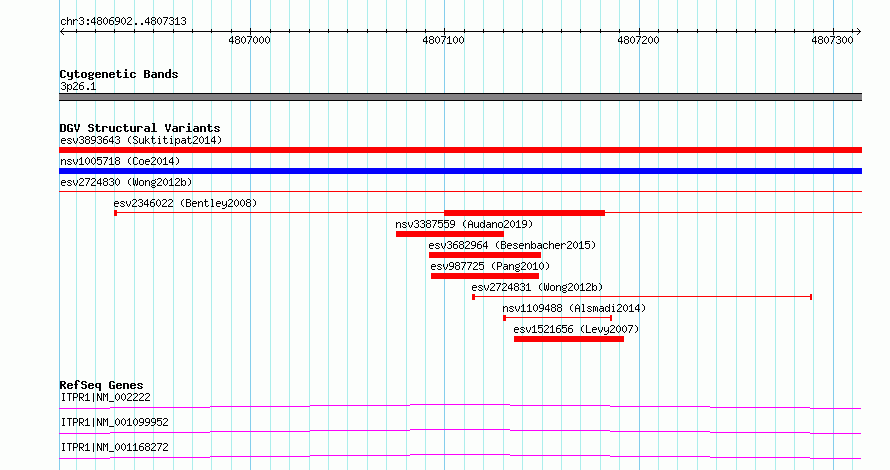The width and height of the screenshot is (890, 470).
Task: Select the blue nsv1005718 variant bar
Action: [x=460, y=171]
